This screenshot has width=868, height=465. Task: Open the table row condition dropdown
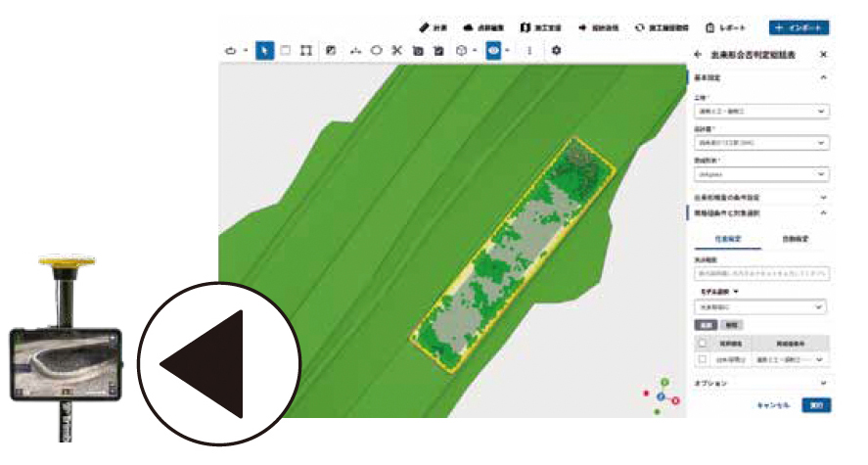pos(790,359)
